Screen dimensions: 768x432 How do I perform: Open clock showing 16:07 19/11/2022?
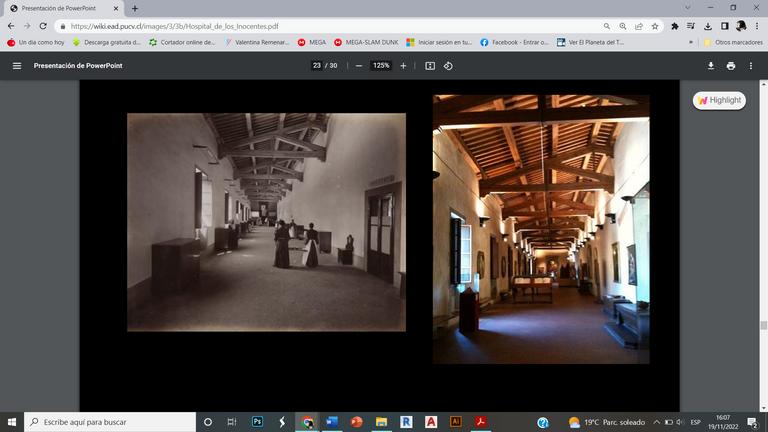pyautogui.click(x=723, y=422)
